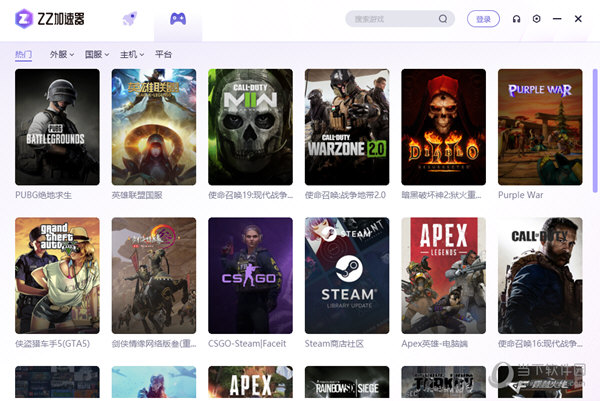Image resolution: width=600 pixels, height=401 pixels.
Task: Open the Warzone 2.0 game cover
Action: pyautogui.click(x=347, y=127)
